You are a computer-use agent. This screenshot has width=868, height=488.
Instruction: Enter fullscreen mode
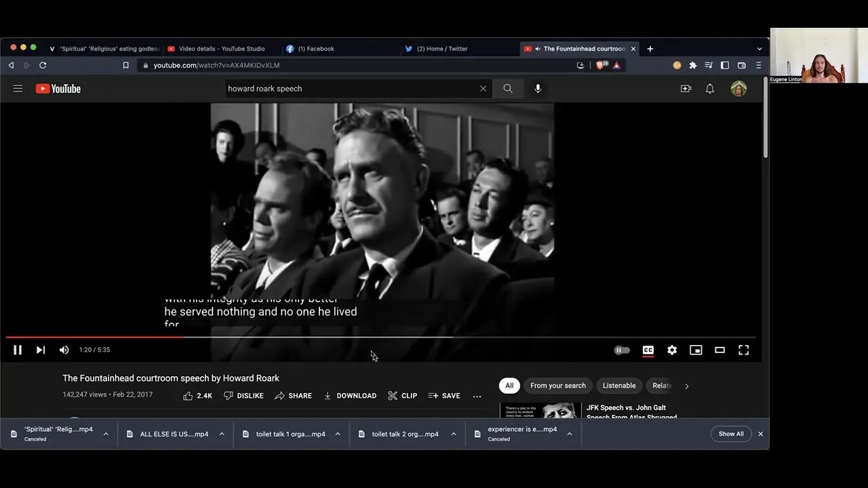pyautogui.click(x=744, y=350)
